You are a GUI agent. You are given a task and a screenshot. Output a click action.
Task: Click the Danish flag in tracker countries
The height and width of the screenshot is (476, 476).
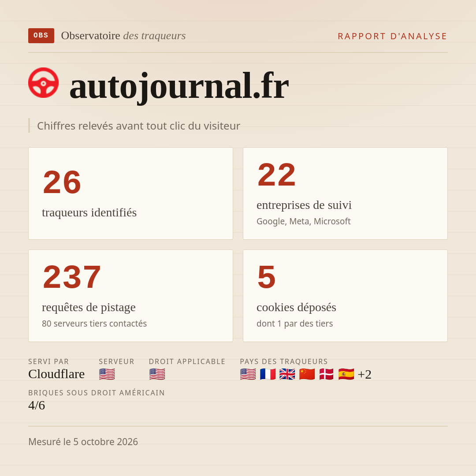tap(327, 374)
